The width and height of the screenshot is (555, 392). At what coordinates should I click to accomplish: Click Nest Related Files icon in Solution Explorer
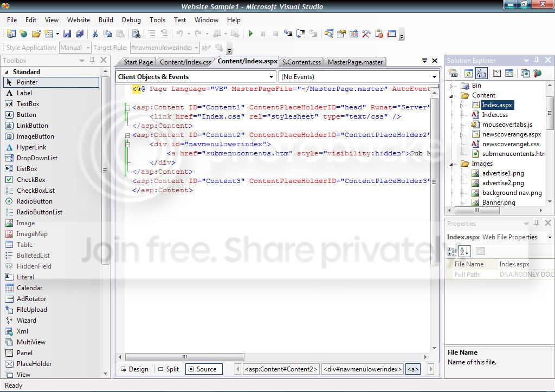481,73
